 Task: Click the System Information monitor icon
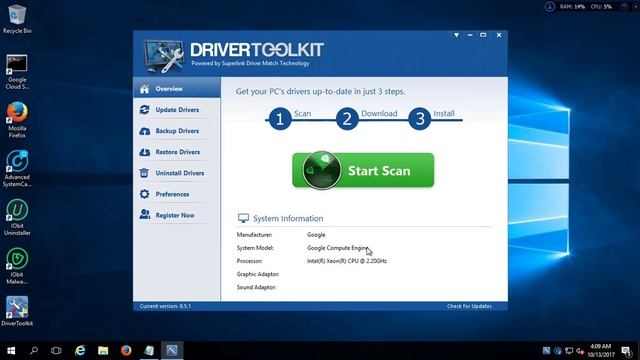coord(243,218)
